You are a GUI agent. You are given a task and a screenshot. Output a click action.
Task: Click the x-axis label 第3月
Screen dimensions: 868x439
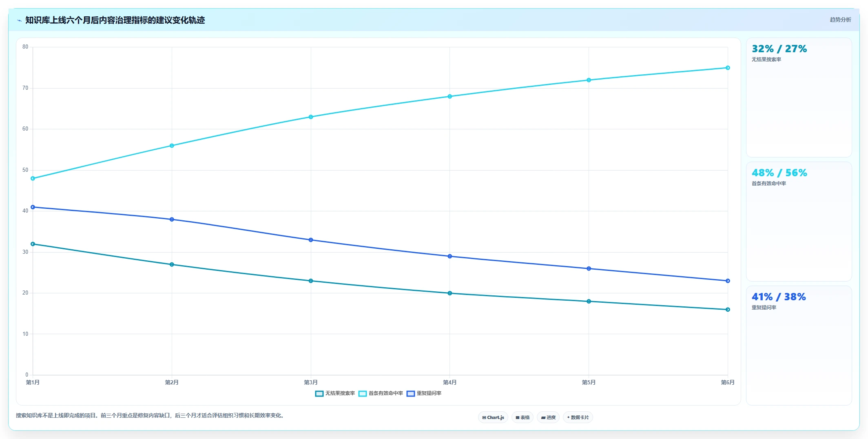(311, 382)
